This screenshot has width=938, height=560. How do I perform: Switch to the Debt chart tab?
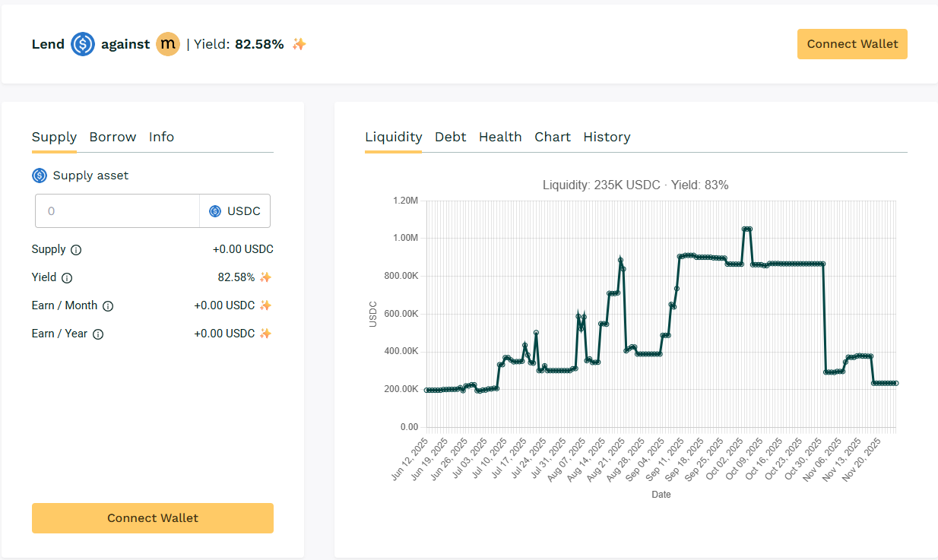coord(450,137)
